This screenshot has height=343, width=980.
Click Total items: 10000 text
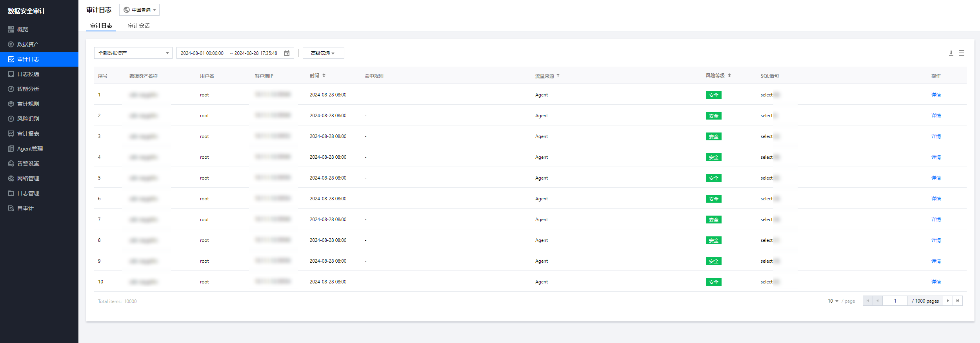pyautogui.click(x=117, y=301)
